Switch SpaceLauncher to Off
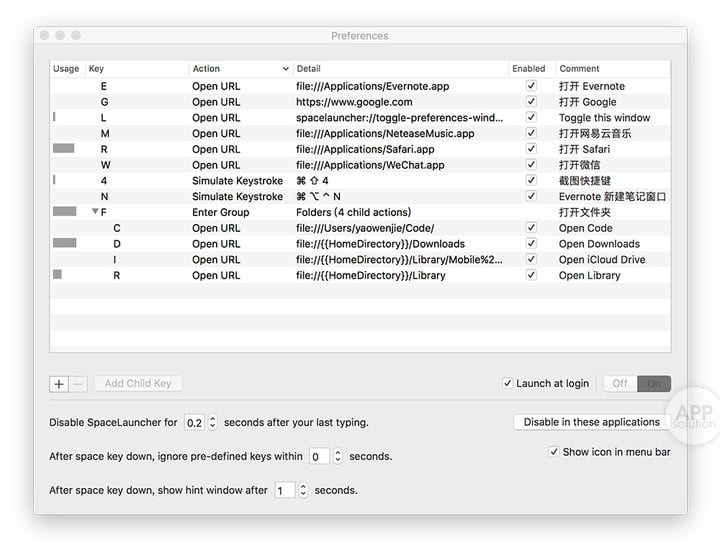Image resolution: width=720 pixels, height=554 pixels. (x=620, y=383)
